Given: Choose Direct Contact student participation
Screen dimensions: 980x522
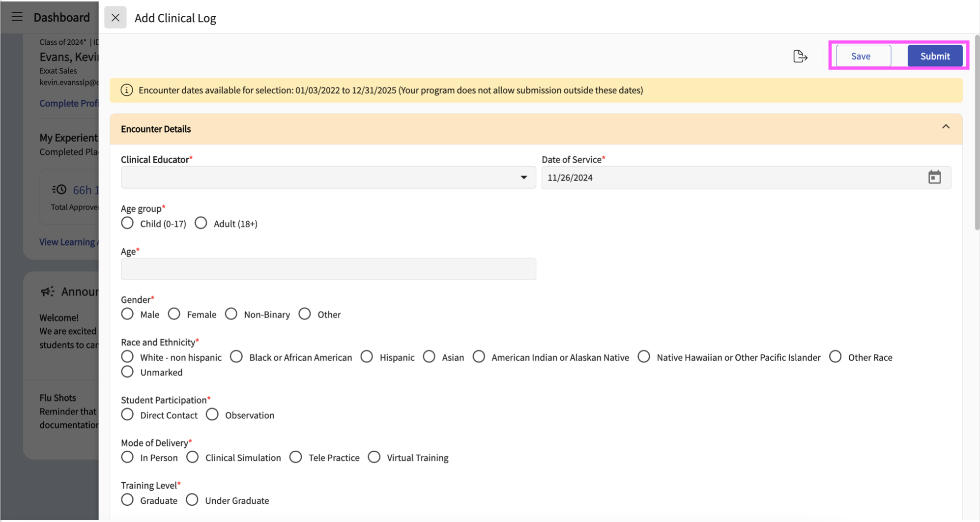Looking at the screenshot, I should tap(127, 415).
